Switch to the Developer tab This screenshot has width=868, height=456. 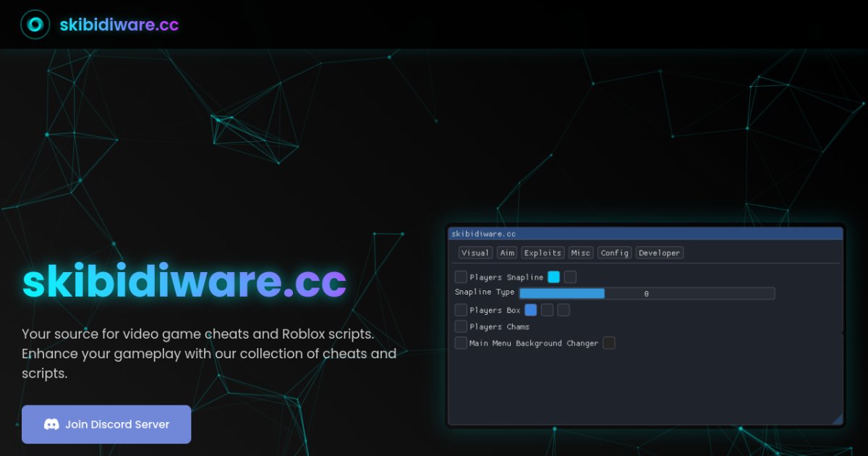(659, 253)
